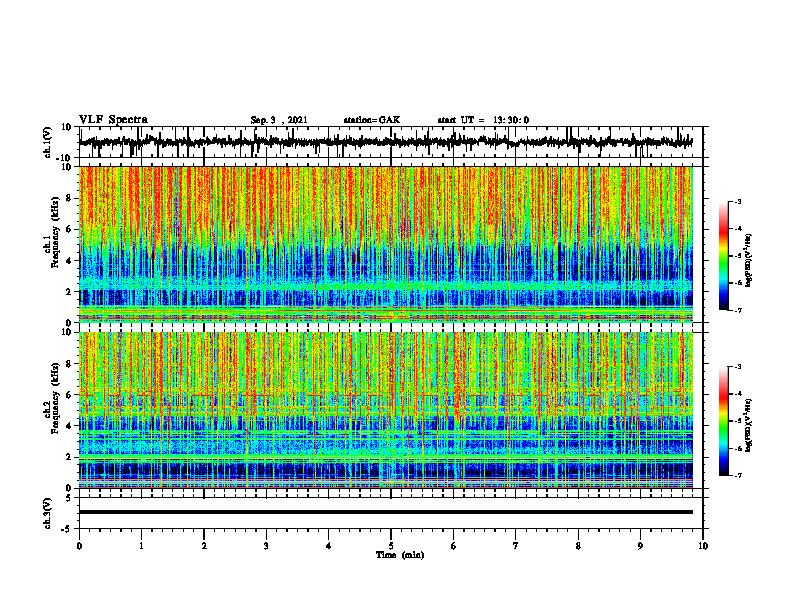The width and height of the screenshot is (792, 612).
Task: Click the "7" minute tick label
Action: pyautogui.click(x=516, y=546)
